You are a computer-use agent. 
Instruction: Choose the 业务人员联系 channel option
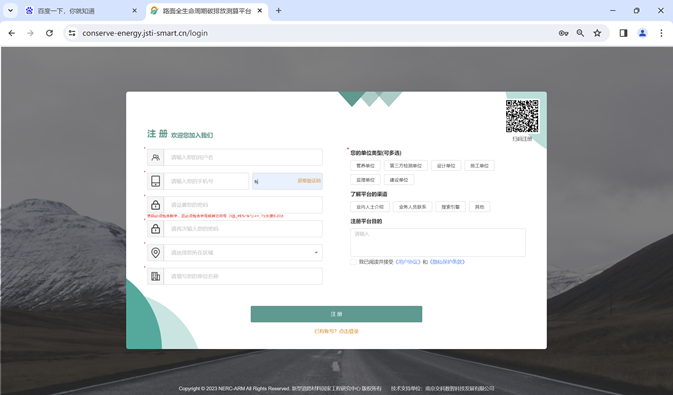[x=412, y=207]
